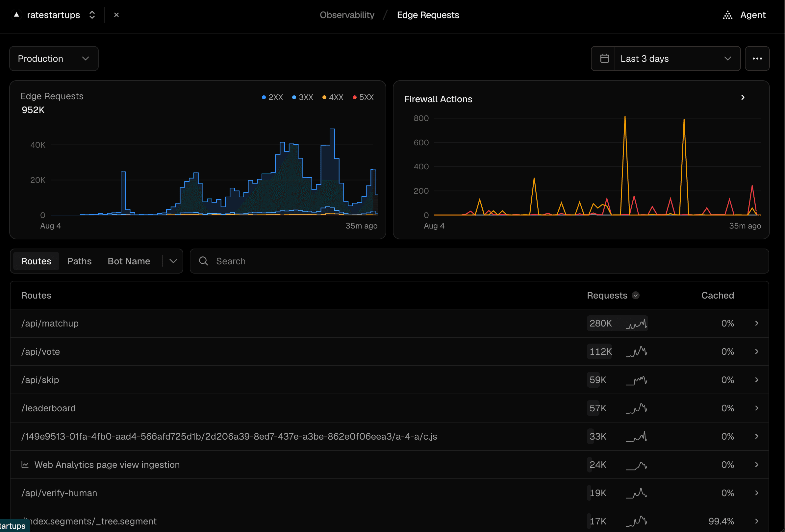
Task: Click the Requests sort direction icon
Action: 636,295
